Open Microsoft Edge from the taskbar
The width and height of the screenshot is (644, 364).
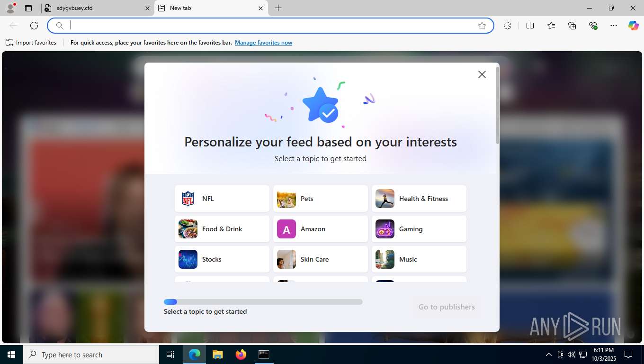(x=195, y=355)
